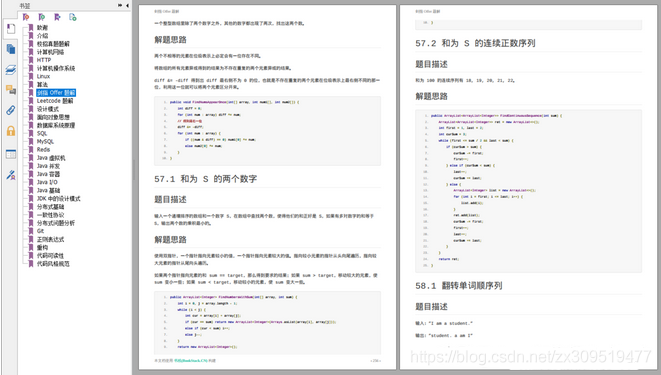This screenshot has height=375, width=661.
Task: Select the 介绍 bookmark
Action: [x=43, y=36]
